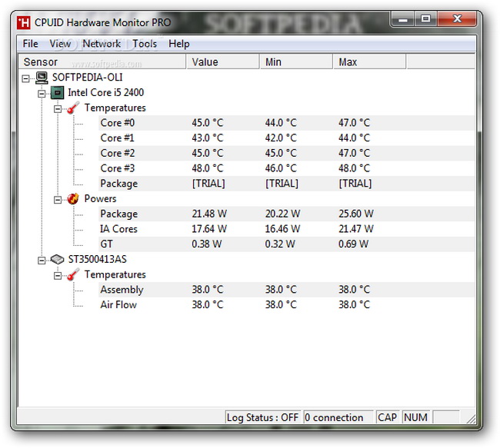Click the 25.60 W max value

pyautogui.click(x=356, y=214)
